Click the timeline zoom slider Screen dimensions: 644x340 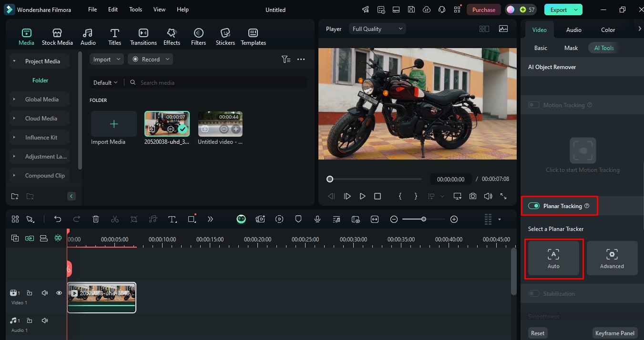[423, 219]
